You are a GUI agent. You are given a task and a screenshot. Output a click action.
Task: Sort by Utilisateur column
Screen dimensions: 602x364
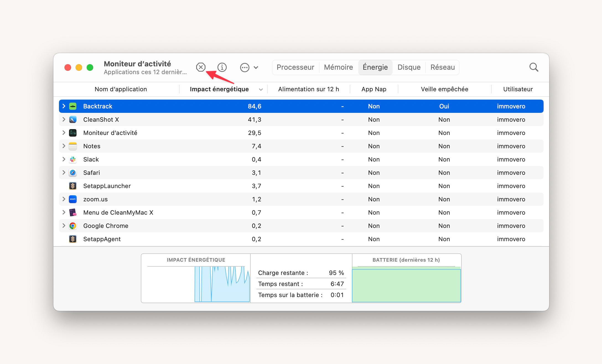pos(518,89)
